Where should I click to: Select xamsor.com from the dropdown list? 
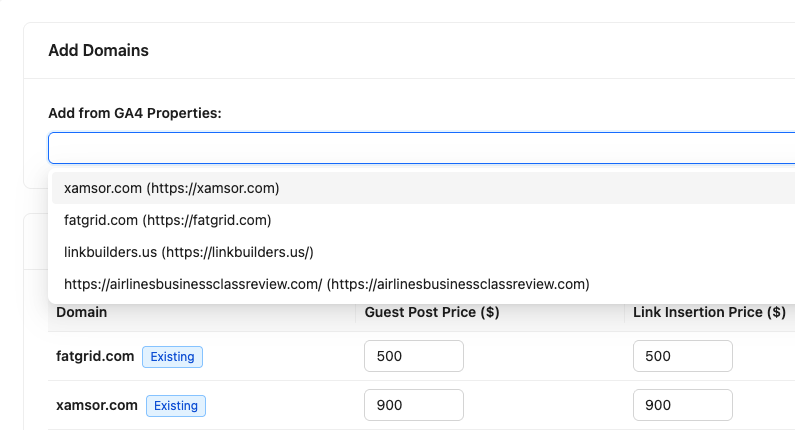pyautogui.click(x=171, y=188)
